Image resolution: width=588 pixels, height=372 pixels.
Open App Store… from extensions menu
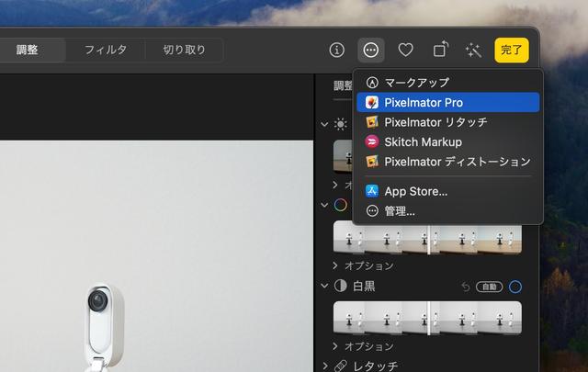click(x=415, y=191)
